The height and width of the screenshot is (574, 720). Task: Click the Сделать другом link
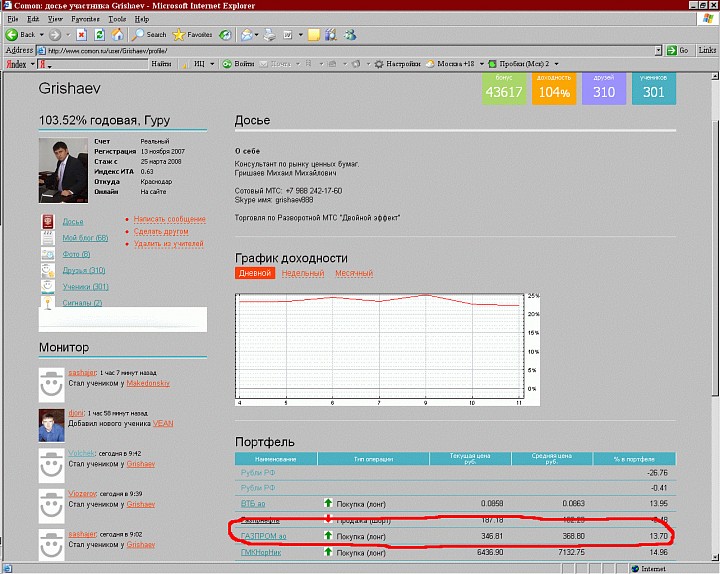point(161,231)
